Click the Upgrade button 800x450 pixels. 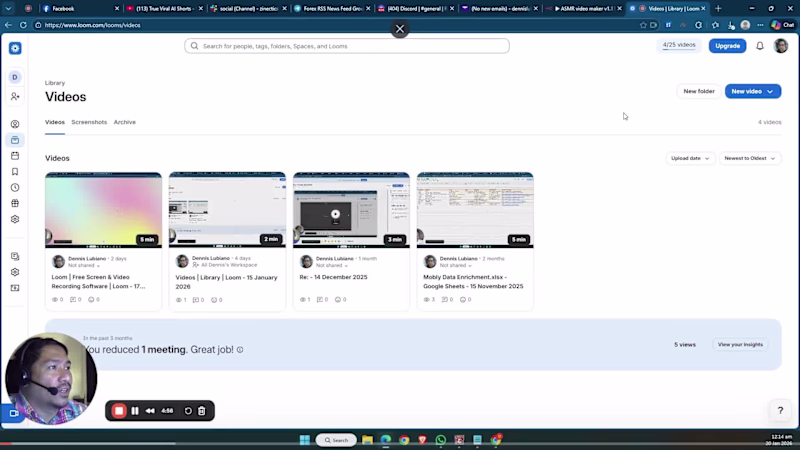727,46
